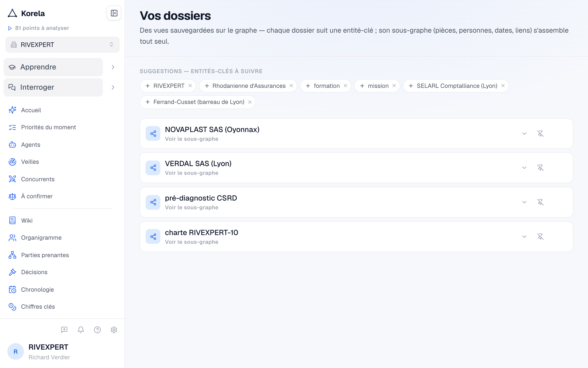Open the Richard Verdier profile
Viewport: 588px width, 368px height.
tap(49, 357)
